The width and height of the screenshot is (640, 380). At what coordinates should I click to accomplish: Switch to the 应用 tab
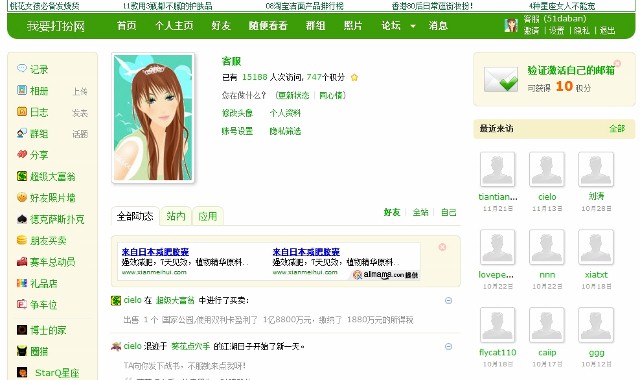[x=208, y=216]
